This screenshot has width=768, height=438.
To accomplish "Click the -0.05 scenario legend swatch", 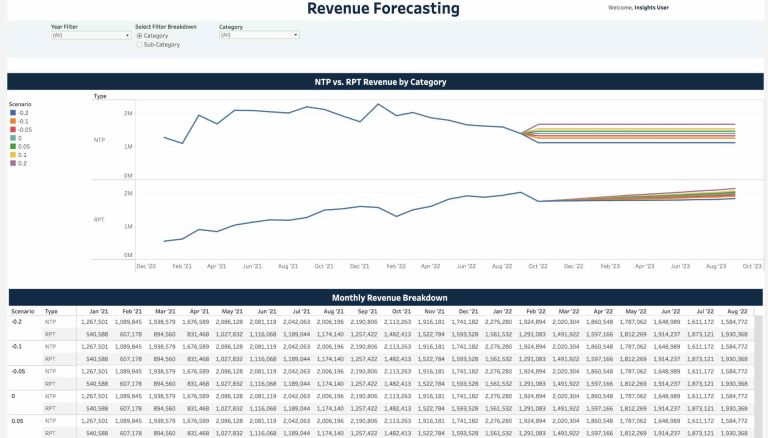I will tap(13, 130).
